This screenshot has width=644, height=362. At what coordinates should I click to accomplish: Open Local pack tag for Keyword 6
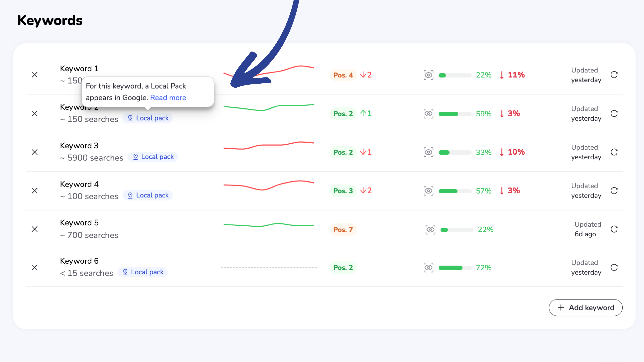(x=143, y=272)
